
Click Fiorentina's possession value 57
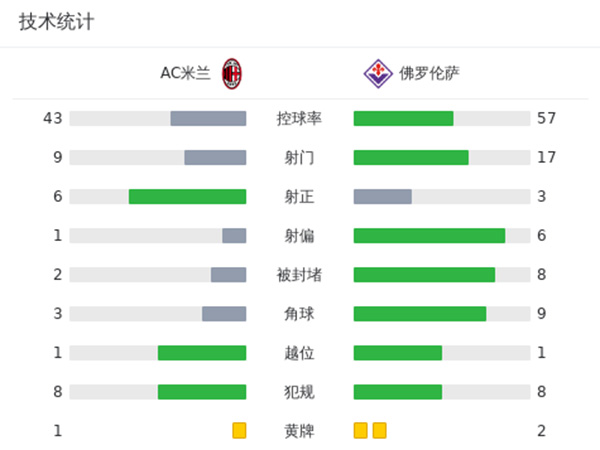[546, 118]
